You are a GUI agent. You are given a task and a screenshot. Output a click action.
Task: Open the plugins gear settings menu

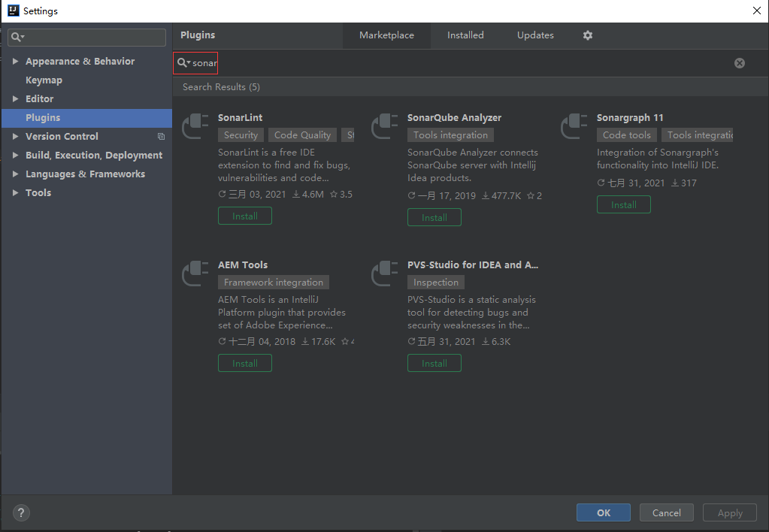pyautogui.click(x=588, y=35)
